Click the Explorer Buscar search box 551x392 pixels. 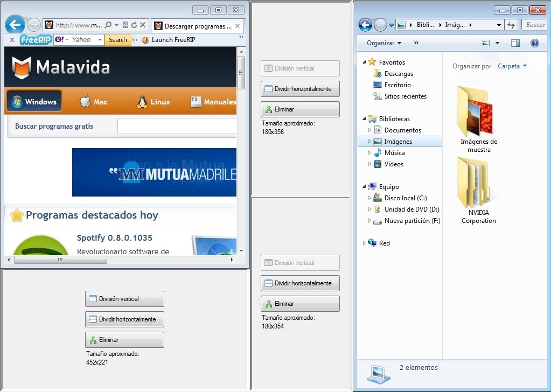click(534, 25)
